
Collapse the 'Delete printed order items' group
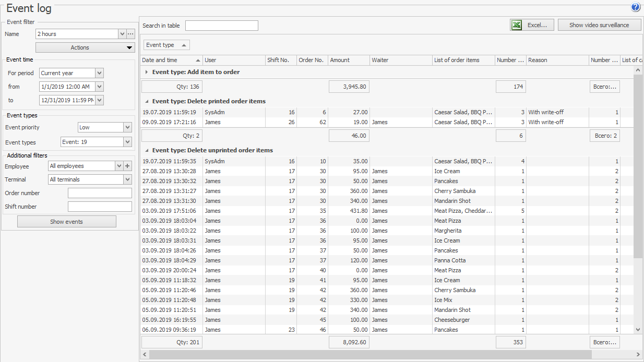coord(147,101)
